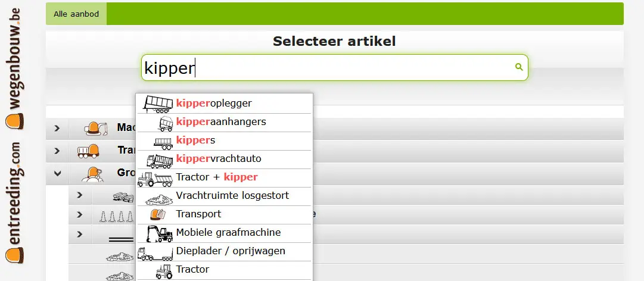Click the Tractor + kipper icon

pos(154,178)
